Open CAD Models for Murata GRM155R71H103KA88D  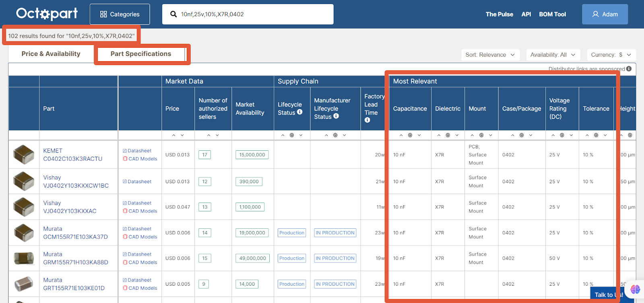pyautogui.click(x=140, y=262)
